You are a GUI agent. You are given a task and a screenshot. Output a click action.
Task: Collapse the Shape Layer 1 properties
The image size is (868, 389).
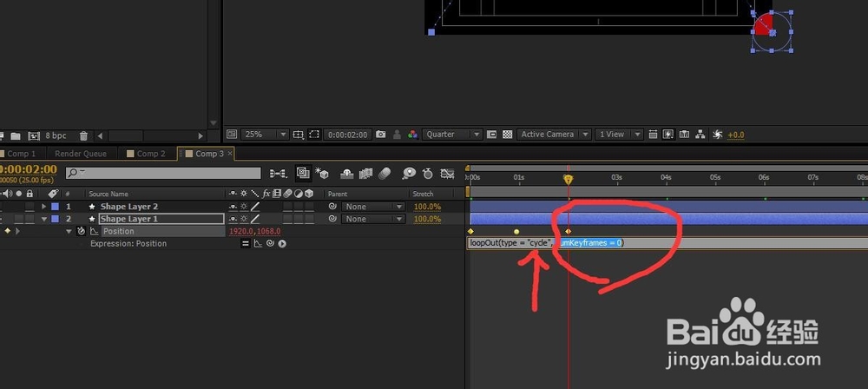43,219
